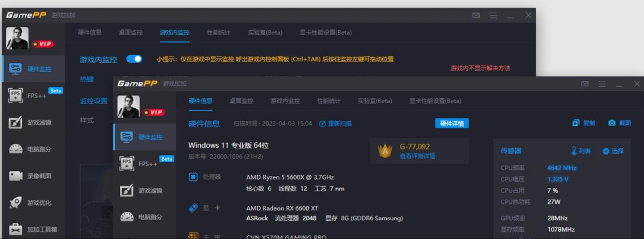Click 版本号 22000.1696 (21H2) text
The image size is (644, 239).
[x=225, y=157]
